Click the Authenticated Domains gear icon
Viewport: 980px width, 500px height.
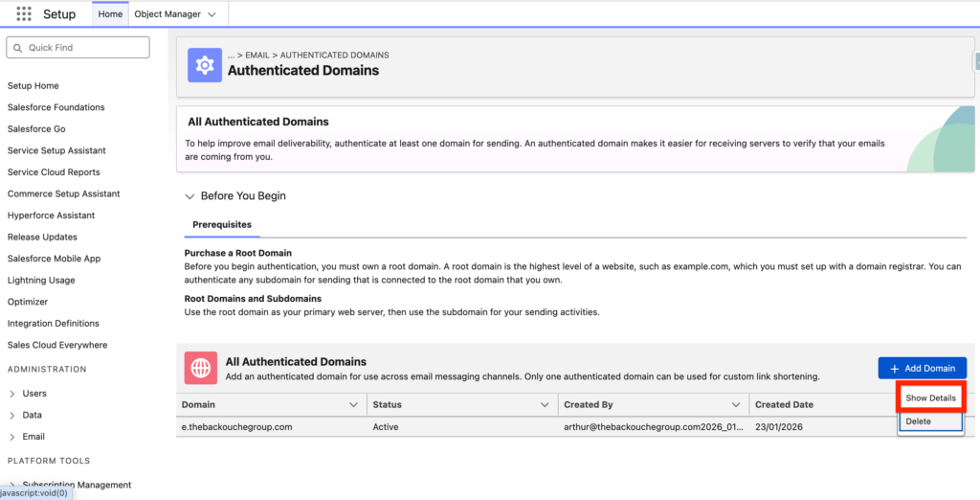click(203, 64)
